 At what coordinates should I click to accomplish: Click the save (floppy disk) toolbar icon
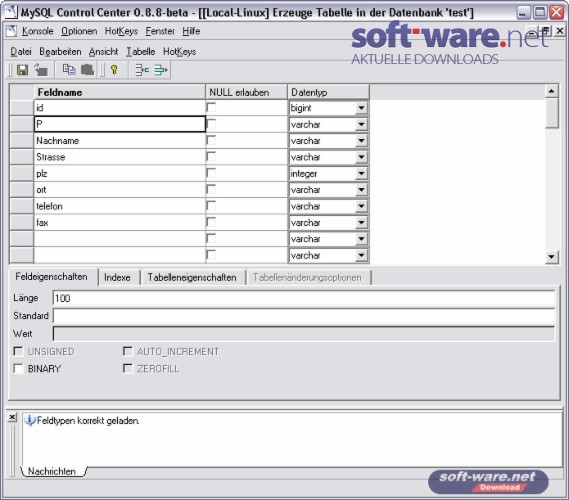(22, 70)
